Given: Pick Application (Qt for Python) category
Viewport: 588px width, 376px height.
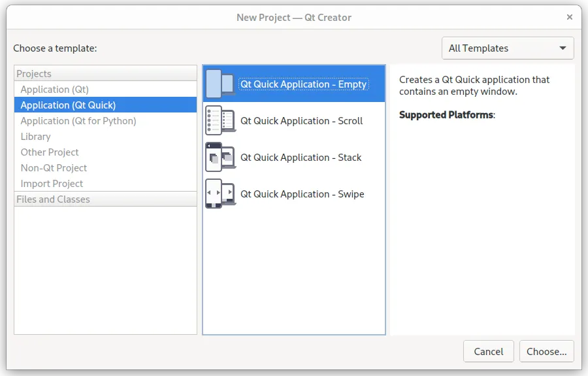Looking at the screenshot, I should [x=105, y=121].
